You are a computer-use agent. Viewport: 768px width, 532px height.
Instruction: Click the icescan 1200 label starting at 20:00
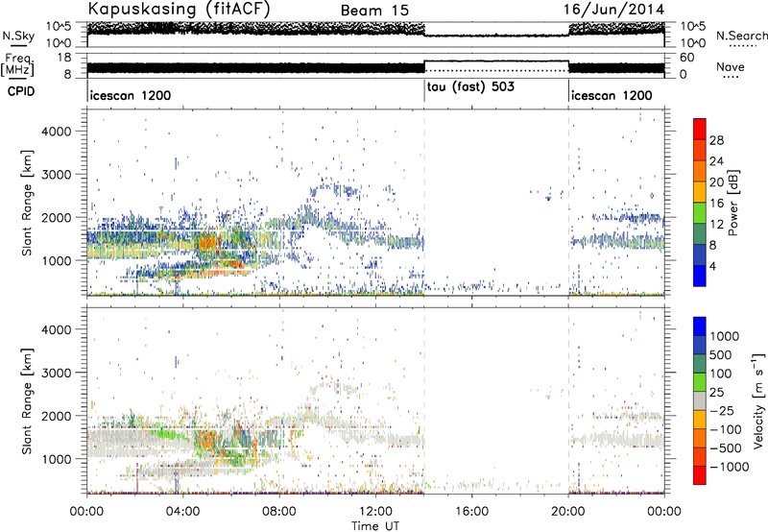(x=612, y=95)
